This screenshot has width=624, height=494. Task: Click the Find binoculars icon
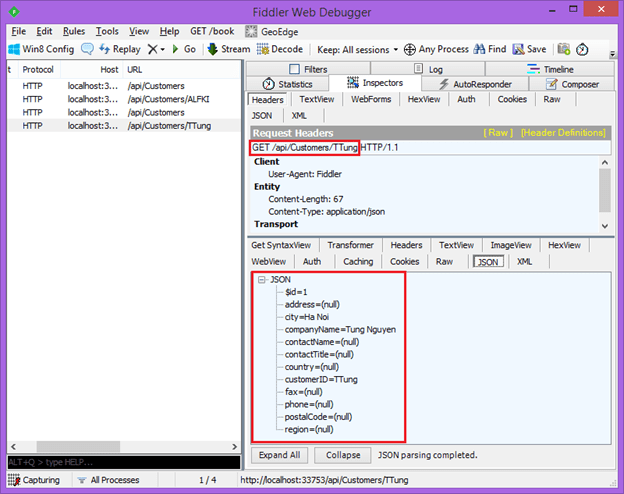pos(480,49)
